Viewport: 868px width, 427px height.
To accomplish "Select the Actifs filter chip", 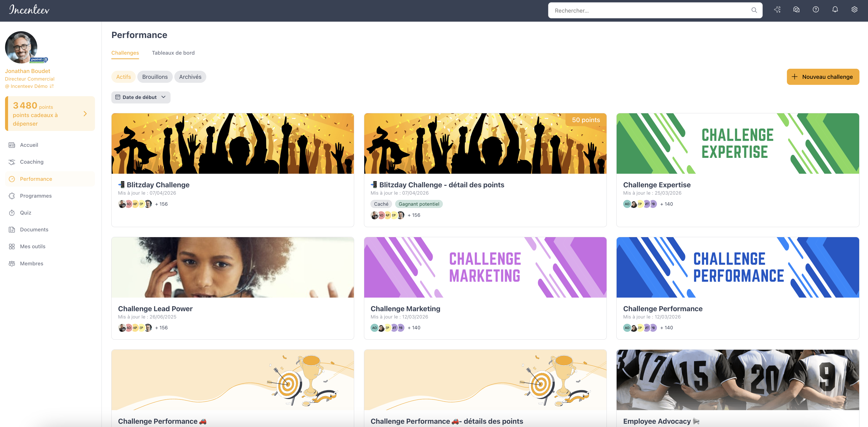I will (x=123, y=77).
